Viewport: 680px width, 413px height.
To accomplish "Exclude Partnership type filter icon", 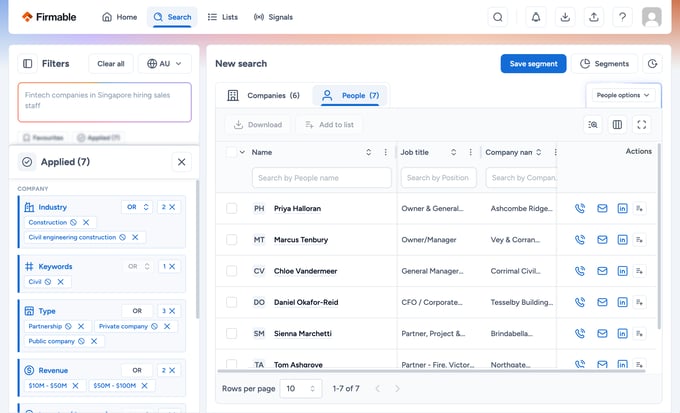I will click(68, 326).
